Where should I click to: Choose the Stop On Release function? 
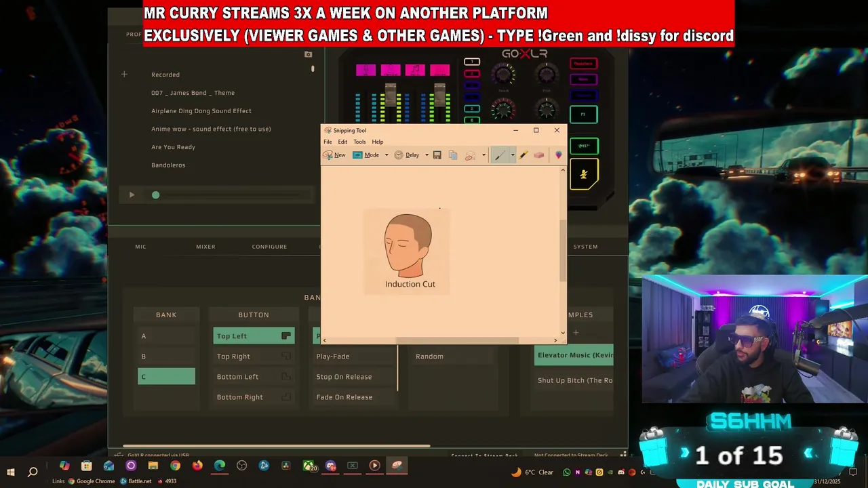353,377
